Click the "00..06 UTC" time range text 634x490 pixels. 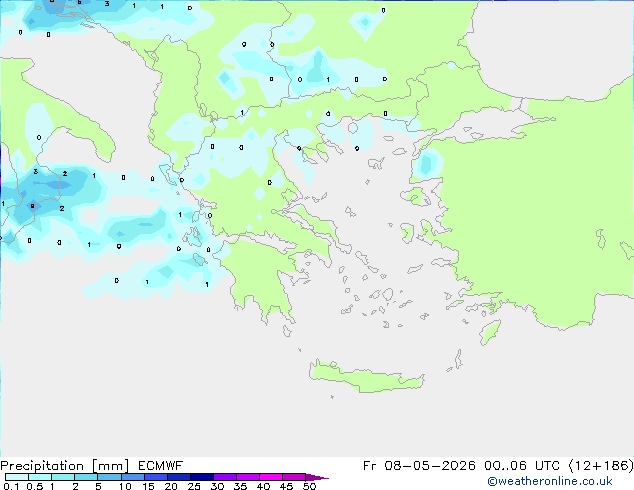click(x=522, y=466)
